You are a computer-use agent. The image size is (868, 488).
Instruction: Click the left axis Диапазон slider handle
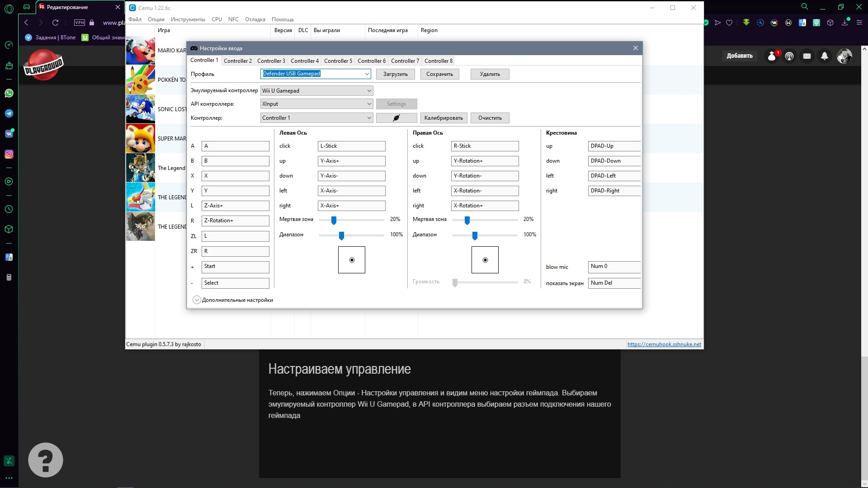(x=341, y=235)
